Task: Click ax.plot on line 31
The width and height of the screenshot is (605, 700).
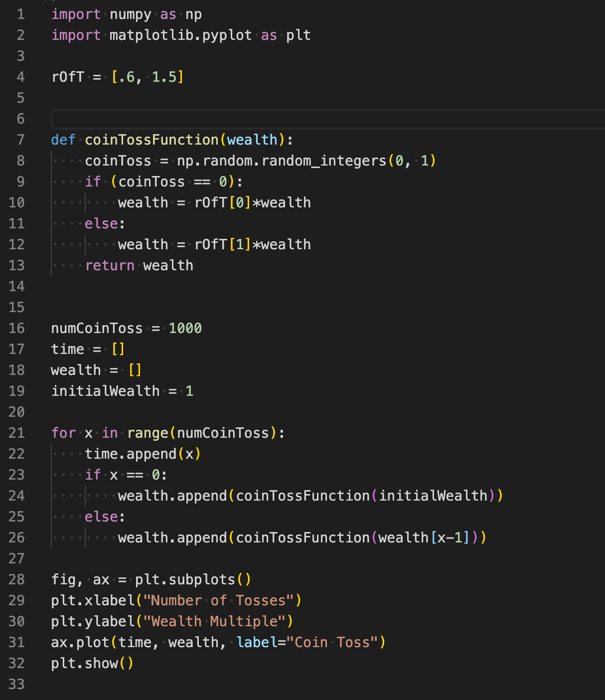Action: (x=80, y=643)
